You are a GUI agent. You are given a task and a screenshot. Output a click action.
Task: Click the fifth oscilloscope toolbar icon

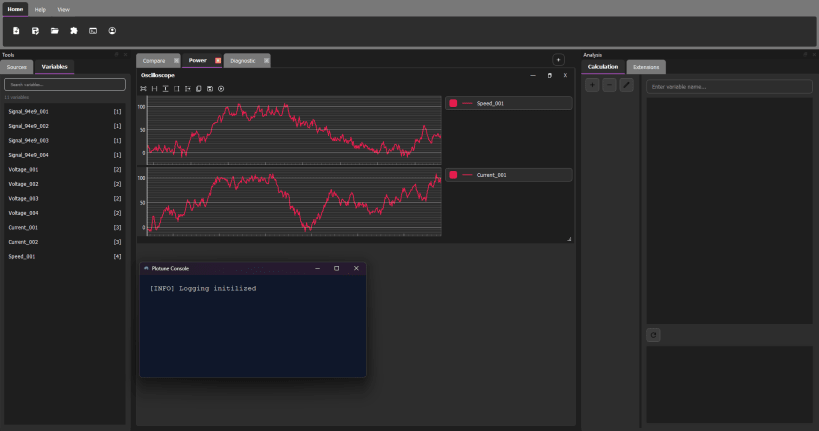click(188, 89)
